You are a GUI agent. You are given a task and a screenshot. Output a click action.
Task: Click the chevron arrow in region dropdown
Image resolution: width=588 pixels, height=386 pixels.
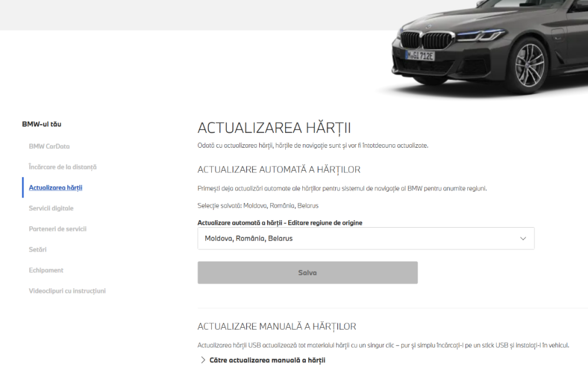[x=523, y=238]
